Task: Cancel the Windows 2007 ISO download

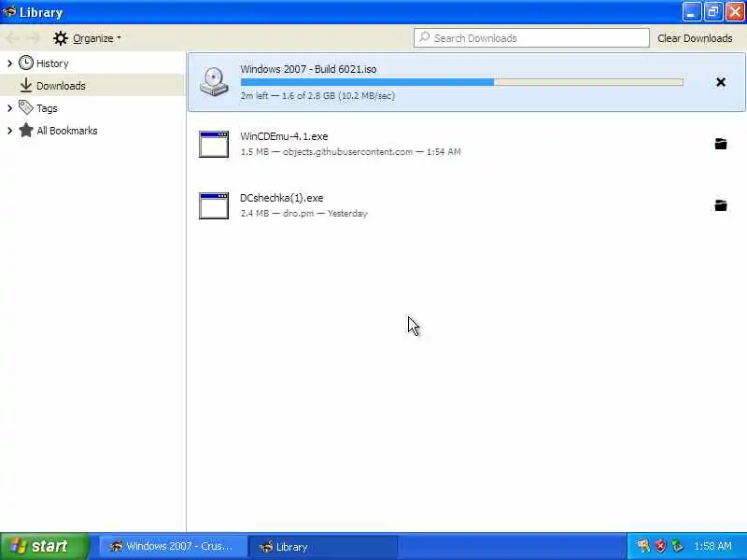Action: coord(720,82)
